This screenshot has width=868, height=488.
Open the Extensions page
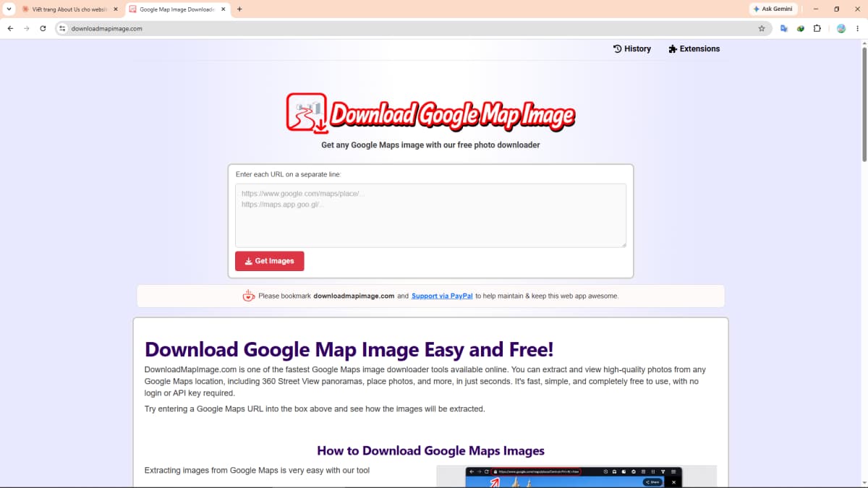click(x=694, y=48)
